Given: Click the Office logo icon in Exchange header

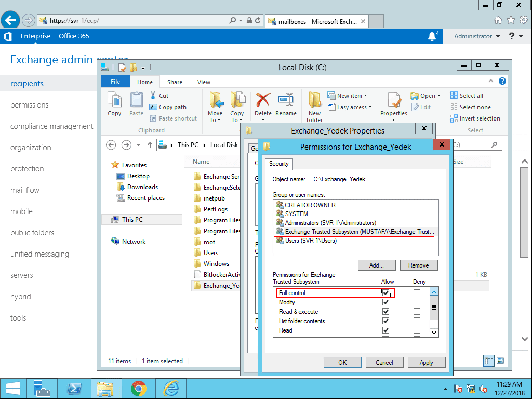Looking at the screenshot, I should click(8, 36).
